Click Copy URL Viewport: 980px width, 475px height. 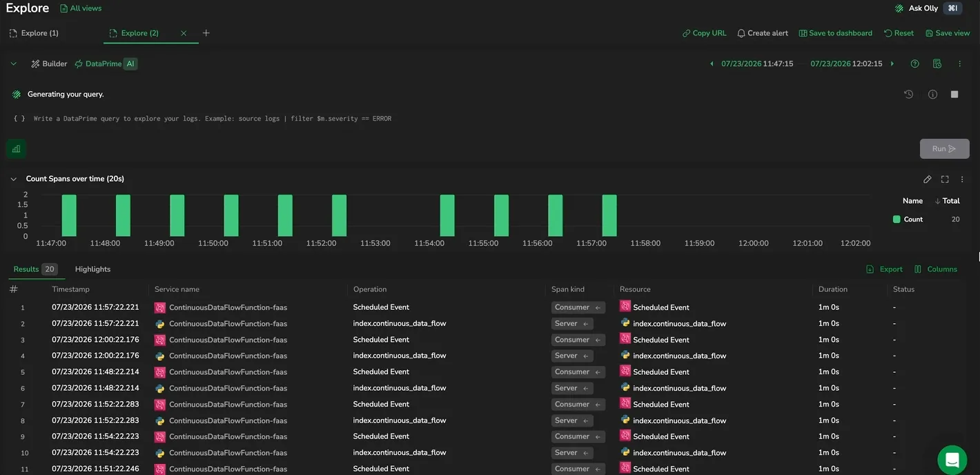pos(704,33)
